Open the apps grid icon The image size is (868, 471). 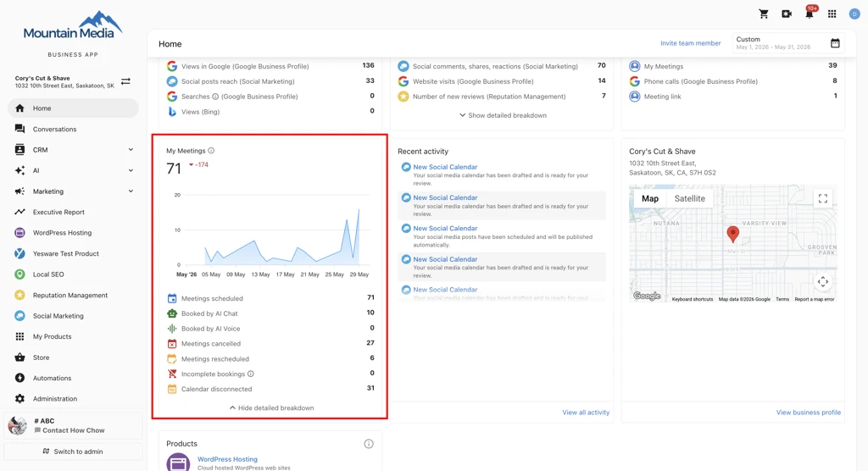(x=832, y=14)
